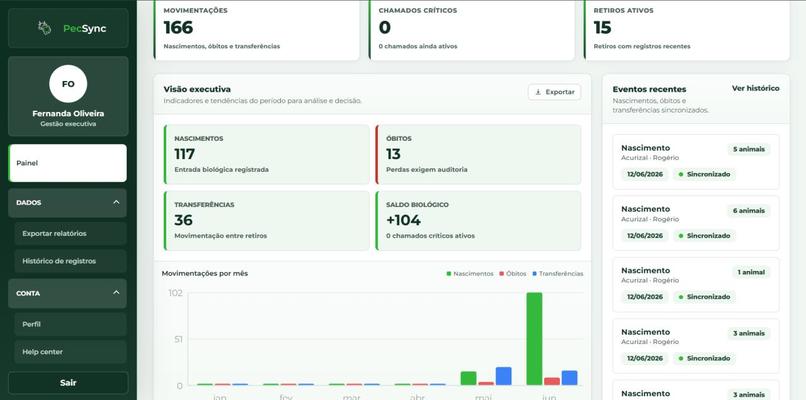Open the Perfil page
Screen dimensions: 806x400
pos(70,324)
